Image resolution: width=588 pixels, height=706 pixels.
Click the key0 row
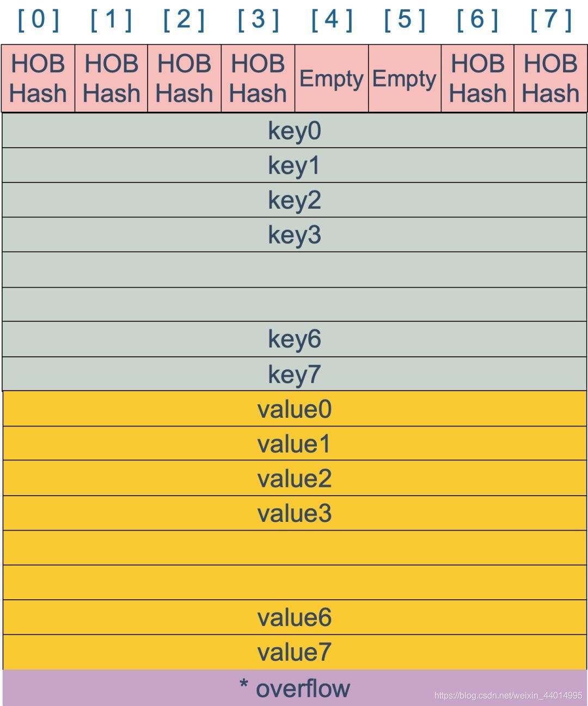295,130
